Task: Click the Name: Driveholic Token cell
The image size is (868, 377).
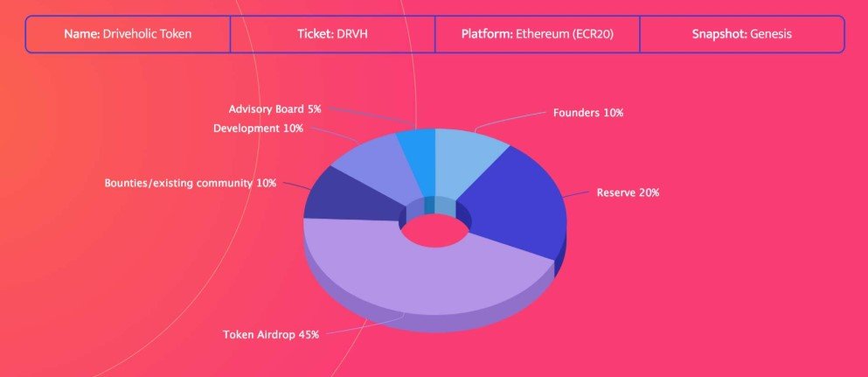Action: (x=128, y=34)
